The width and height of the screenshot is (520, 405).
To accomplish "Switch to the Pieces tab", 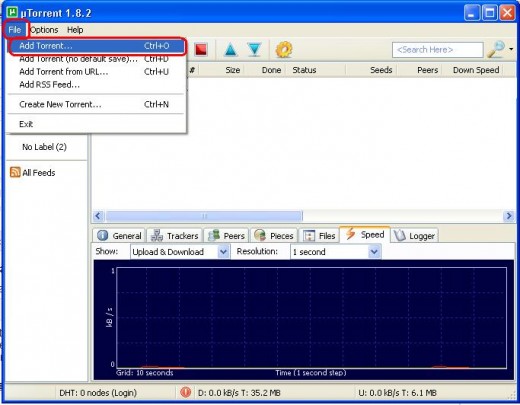I will [x=274, y=236].
